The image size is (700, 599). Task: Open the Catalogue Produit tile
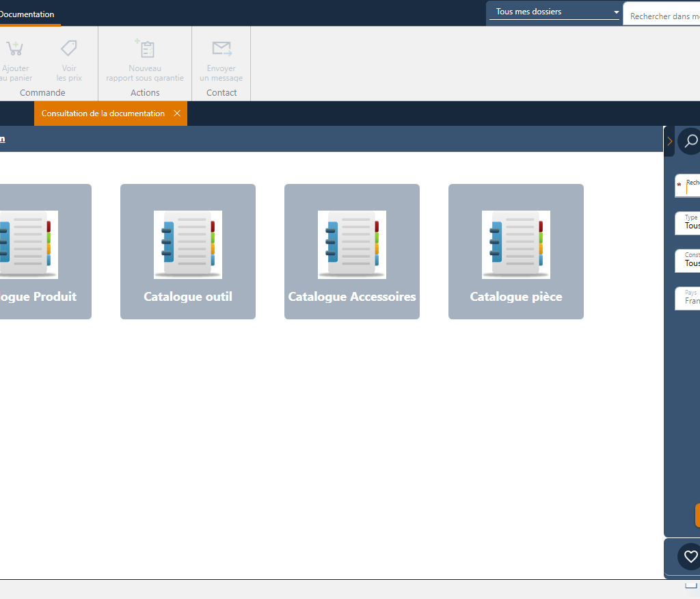pos(41,251)
